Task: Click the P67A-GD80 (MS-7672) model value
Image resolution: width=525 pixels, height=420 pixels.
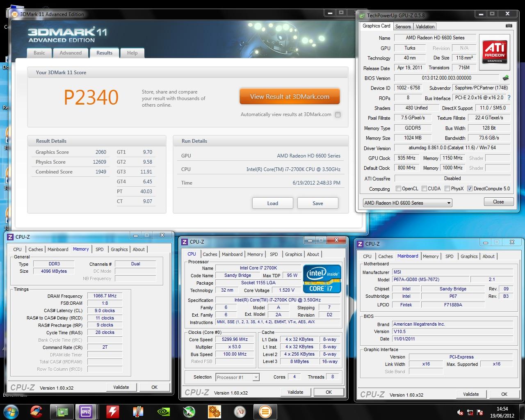Action: pyautogui.click(x=430, y=280)
